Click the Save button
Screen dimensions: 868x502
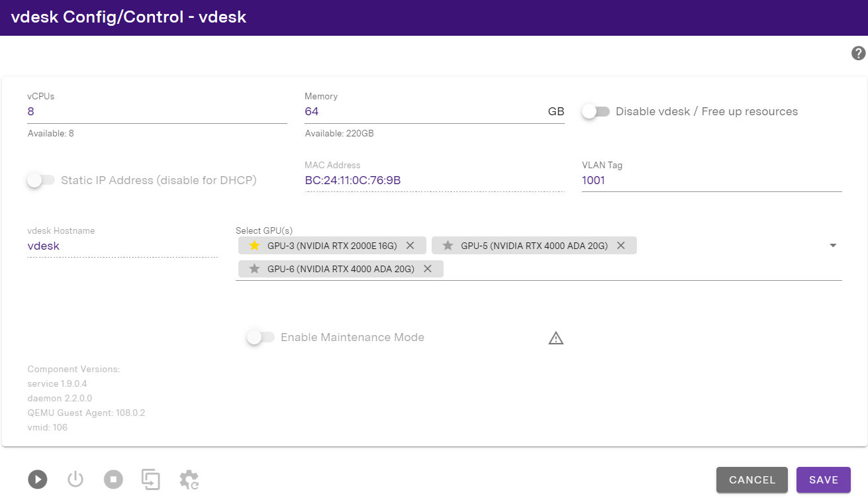[x=823, y=480]
